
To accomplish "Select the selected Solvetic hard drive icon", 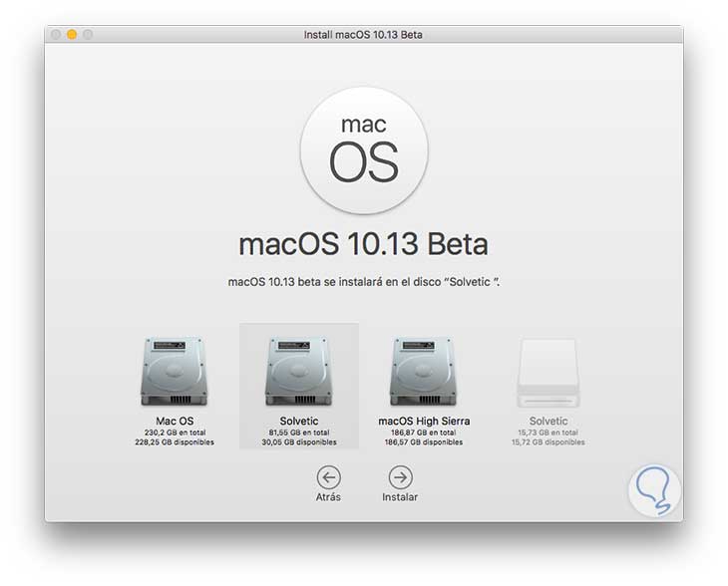I will click(298, 371).
